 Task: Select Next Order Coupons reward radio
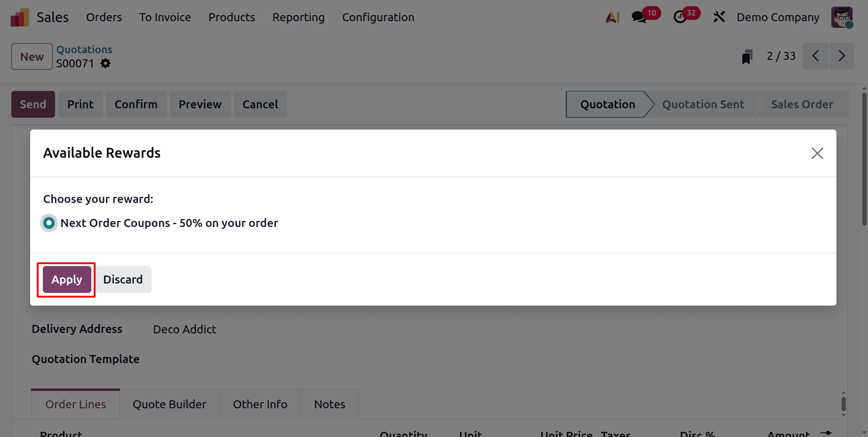pyautogui.click(x=49, y=223)
